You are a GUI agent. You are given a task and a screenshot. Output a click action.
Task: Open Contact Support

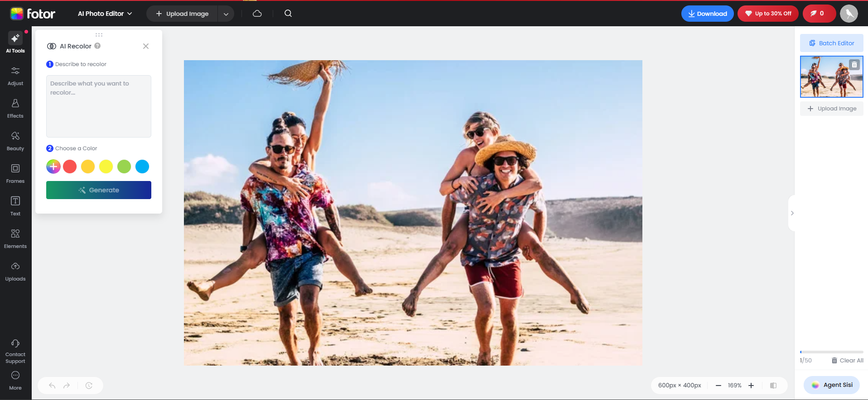point(15,352)
